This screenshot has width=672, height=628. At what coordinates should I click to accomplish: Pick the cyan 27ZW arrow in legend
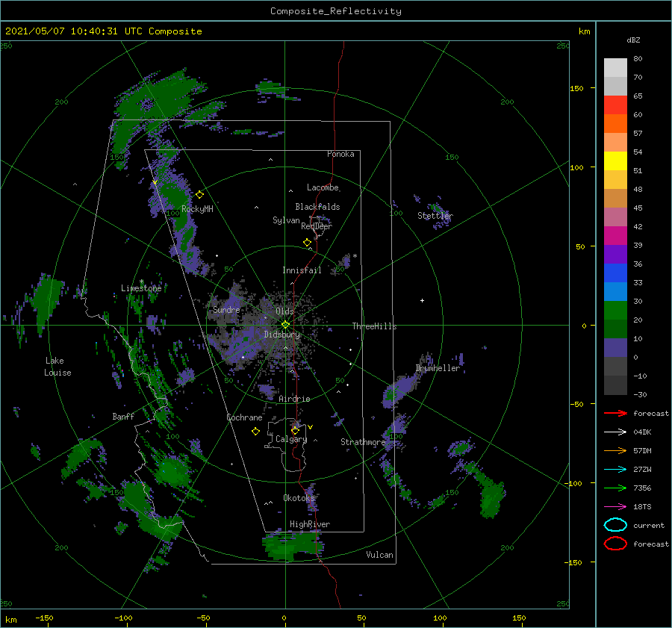[615, 470]
